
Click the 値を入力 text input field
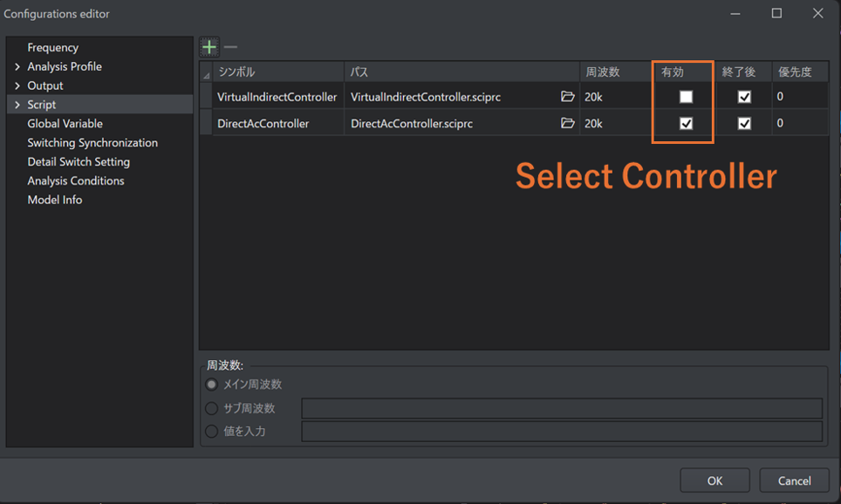pos(561,431)
